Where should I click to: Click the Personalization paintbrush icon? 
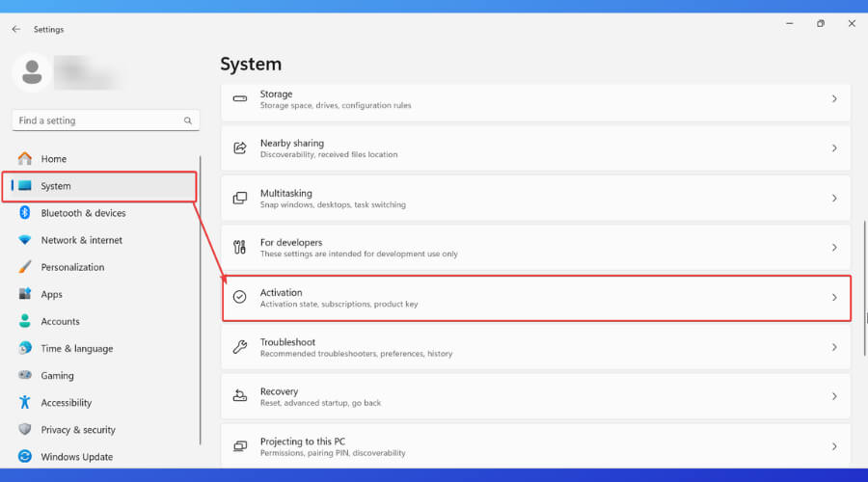[25, 267]
